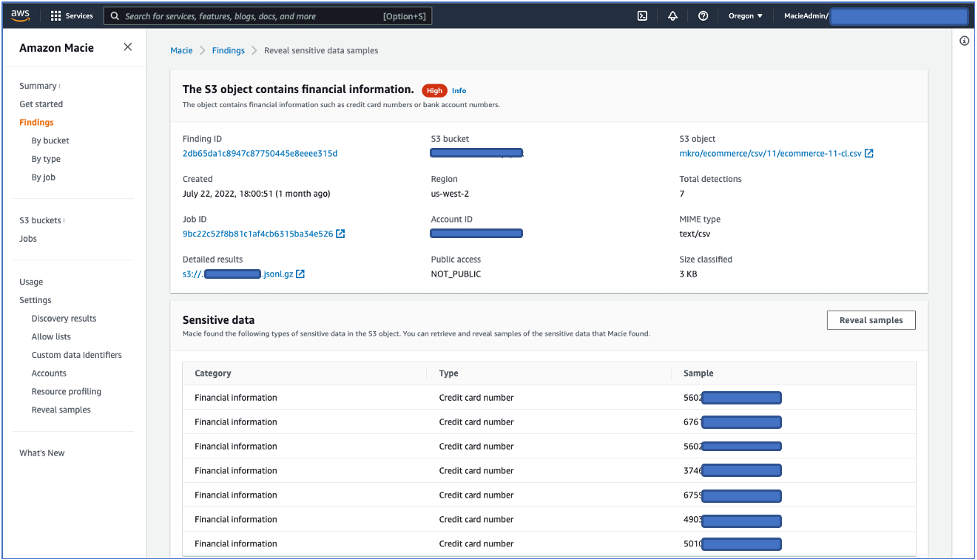
Task: Open AWS CloudShell icon
Action: coord(642,16)
